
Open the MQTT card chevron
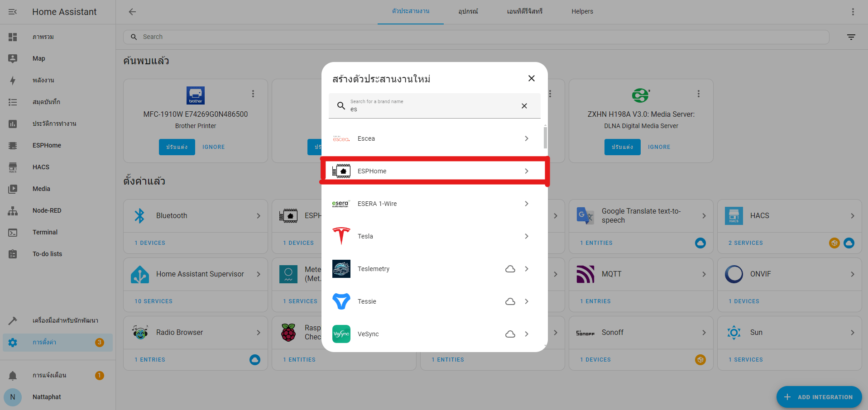pos(704,274)
